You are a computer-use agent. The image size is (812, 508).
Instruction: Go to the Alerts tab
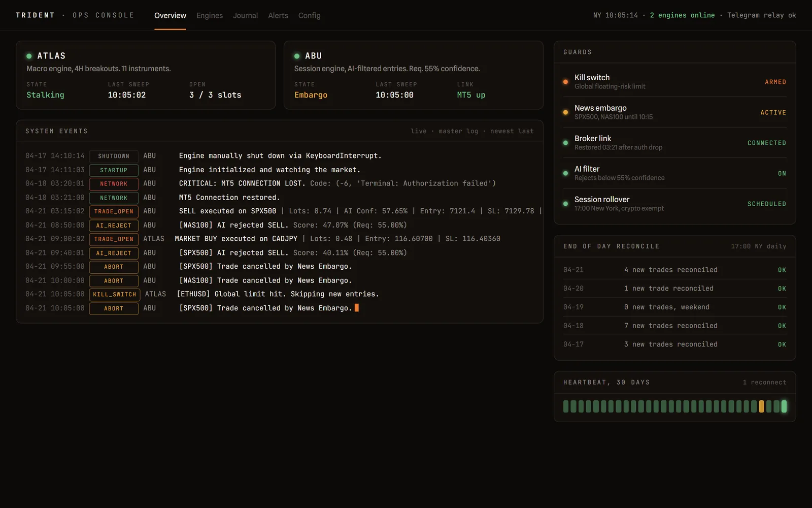pyautogui.click(x=278, y=15)
